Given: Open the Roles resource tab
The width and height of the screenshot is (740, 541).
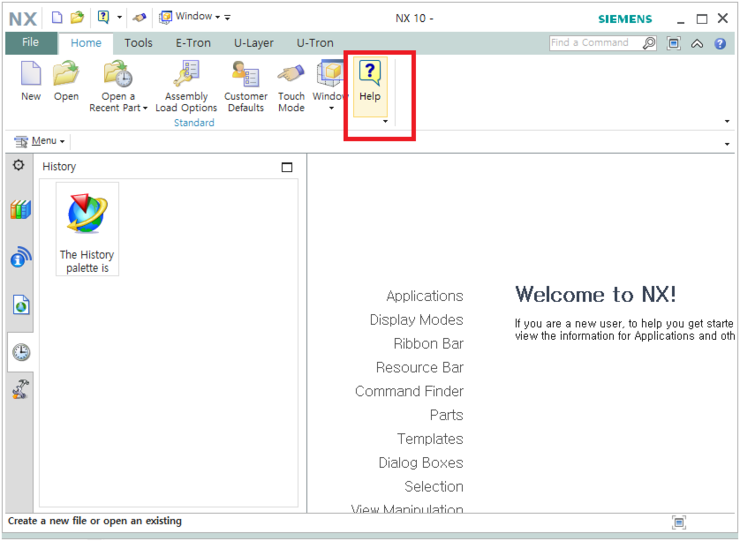Looking at the screenshot, I should [20, 389].
